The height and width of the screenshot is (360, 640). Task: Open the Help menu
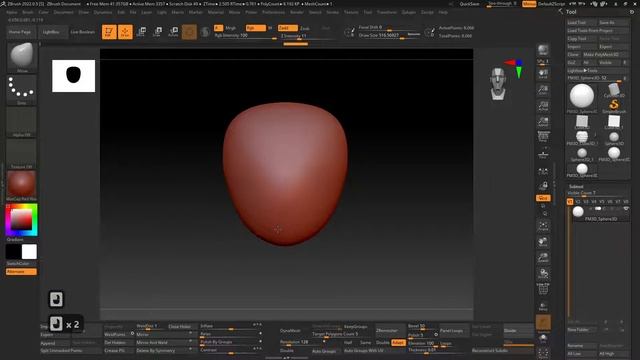[x=443, y=12]
